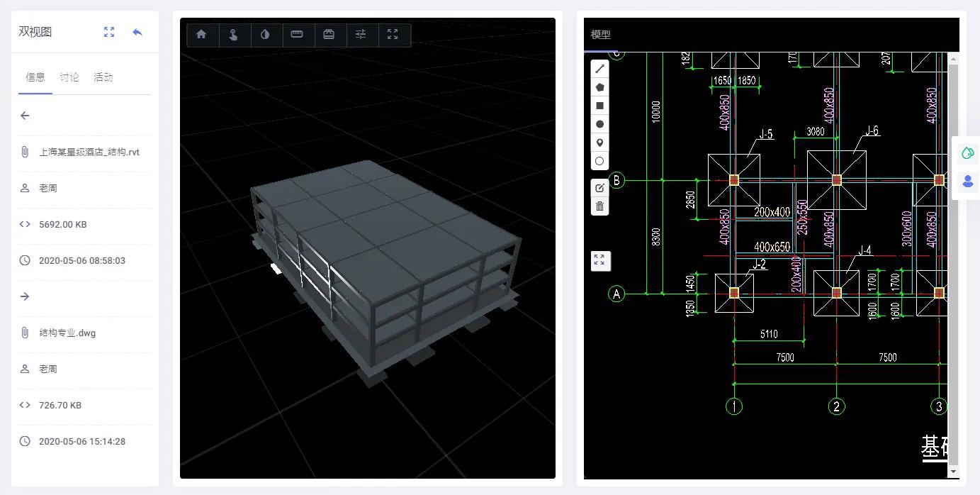Open 3D viewer settings sliders
This screenshot has height=495, width=980.
[361, 34]
